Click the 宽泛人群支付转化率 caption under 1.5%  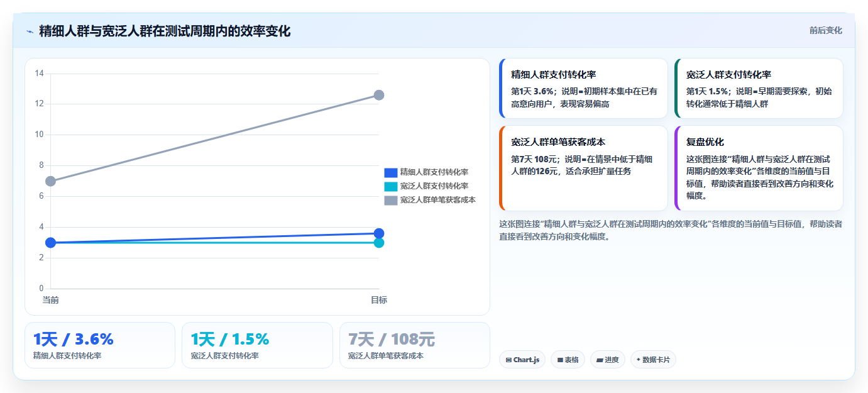224,356
